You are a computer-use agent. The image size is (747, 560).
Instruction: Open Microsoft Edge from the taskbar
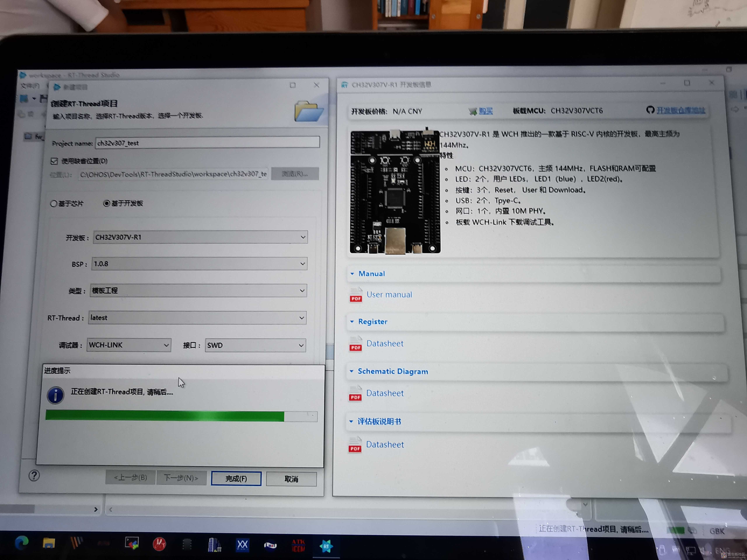[x=22, y=543]
